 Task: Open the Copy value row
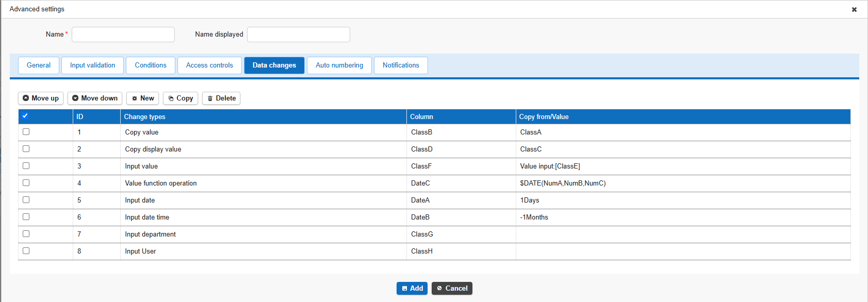click(x=434, y=132)
